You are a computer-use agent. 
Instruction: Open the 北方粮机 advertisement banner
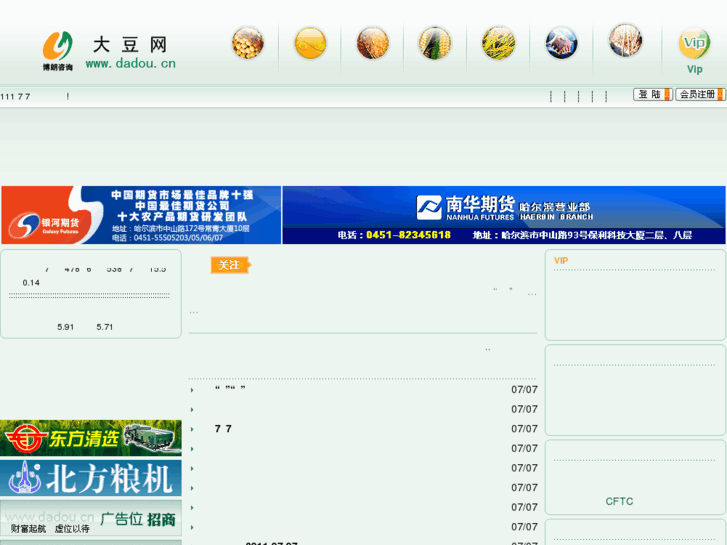pos(91,478)
